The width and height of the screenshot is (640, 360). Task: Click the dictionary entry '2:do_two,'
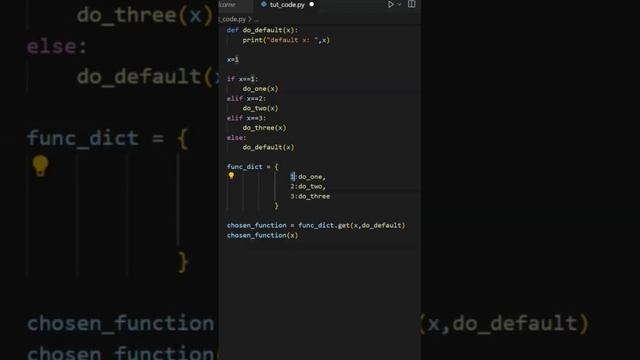tap(308, 187)
